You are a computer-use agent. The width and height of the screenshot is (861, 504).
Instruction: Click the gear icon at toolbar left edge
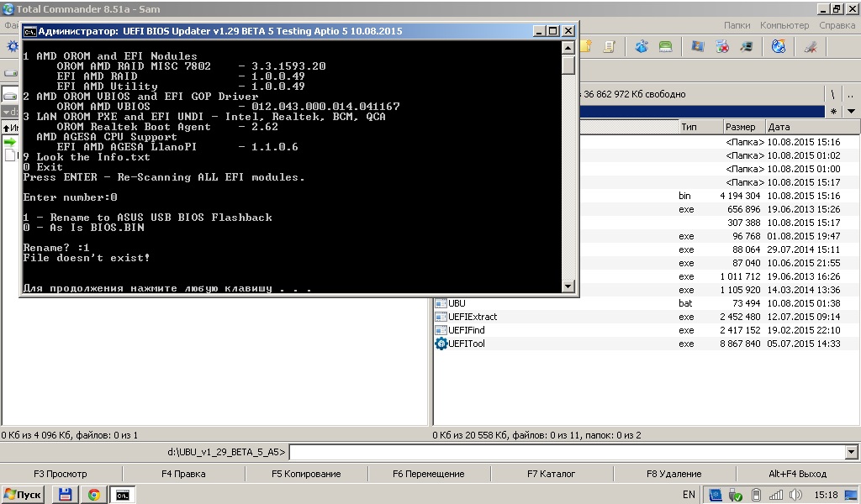pyautogui.click(x=12, y=46)
